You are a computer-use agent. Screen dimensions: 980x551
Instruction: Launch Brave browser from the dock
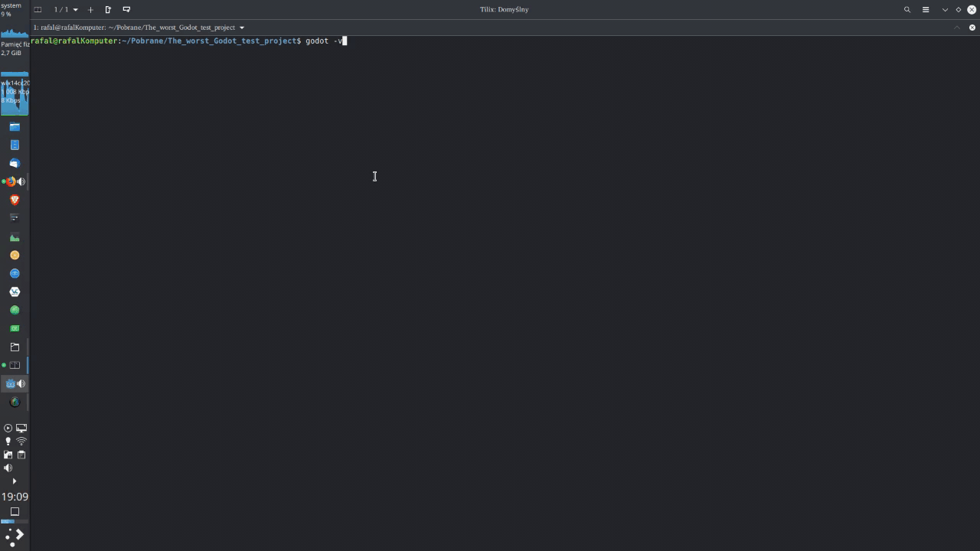click(15, 200)
